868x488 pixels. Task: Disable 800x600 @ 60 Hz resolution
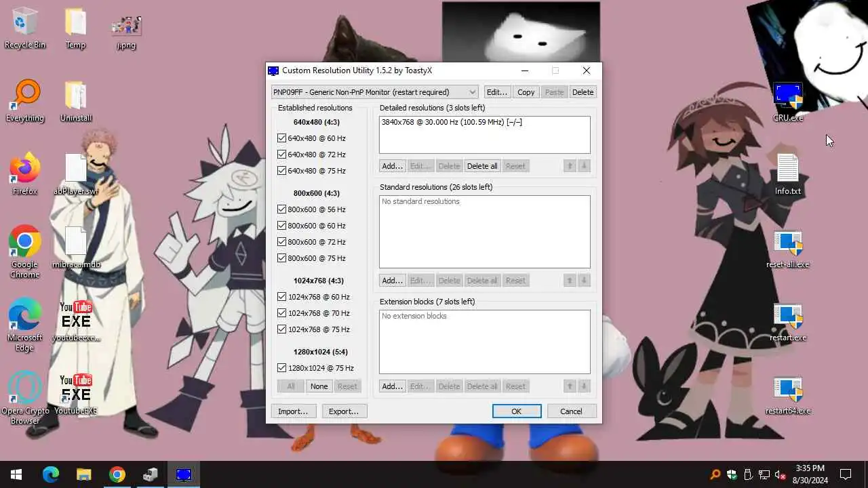[281, 226]
